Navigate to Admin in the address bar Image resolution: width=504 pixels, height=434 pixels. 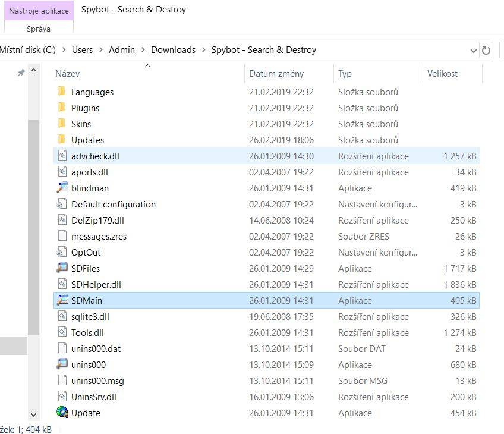122,50
